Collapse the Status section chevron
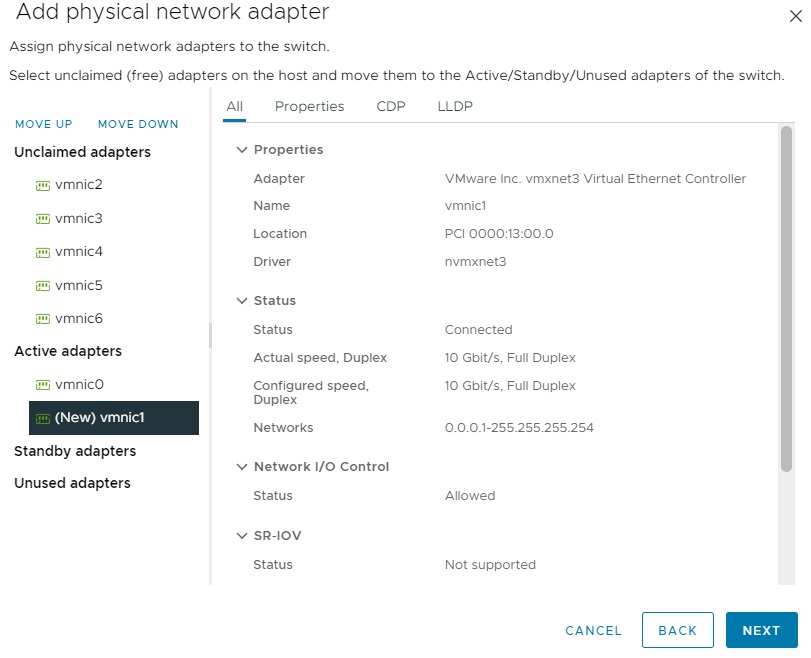This screenshot has width=811, height=658. click(241, 301)
